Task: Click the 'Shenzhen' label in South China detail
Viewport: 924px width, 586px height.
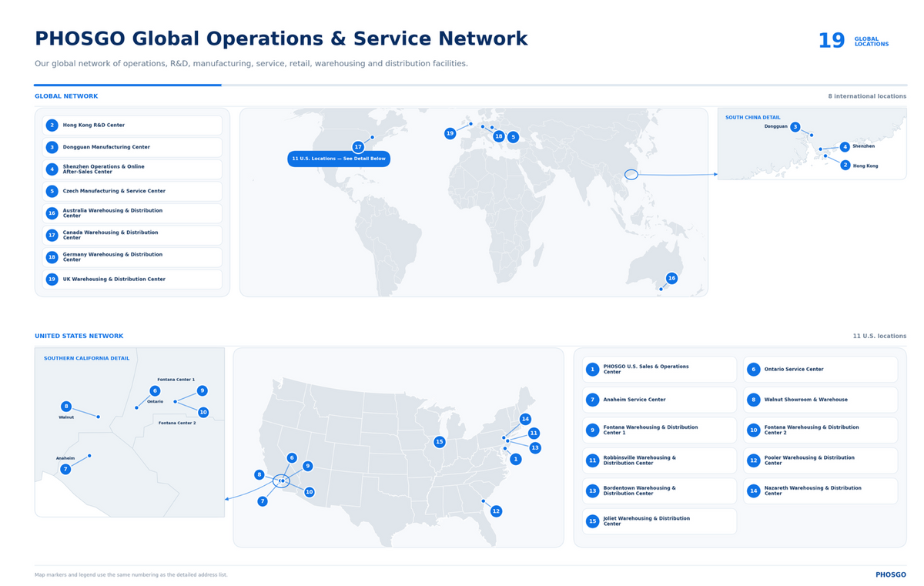Action: coord(863,146)
